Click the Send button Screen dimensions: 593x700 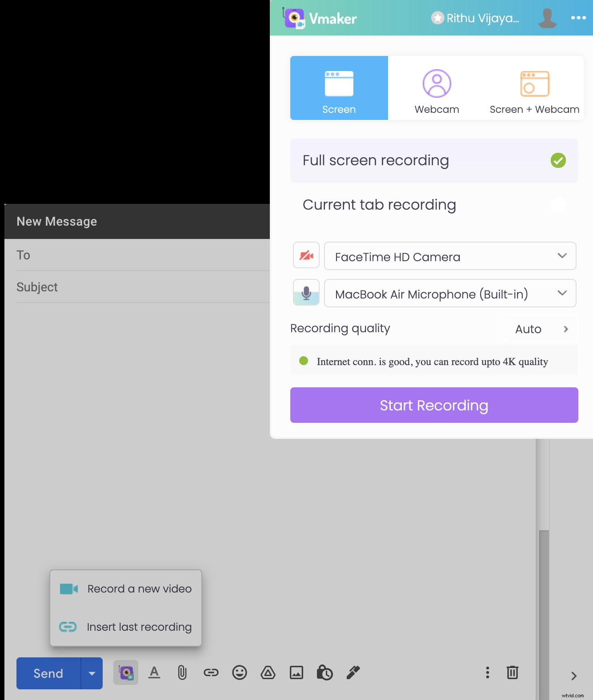[x=48, y=673]
